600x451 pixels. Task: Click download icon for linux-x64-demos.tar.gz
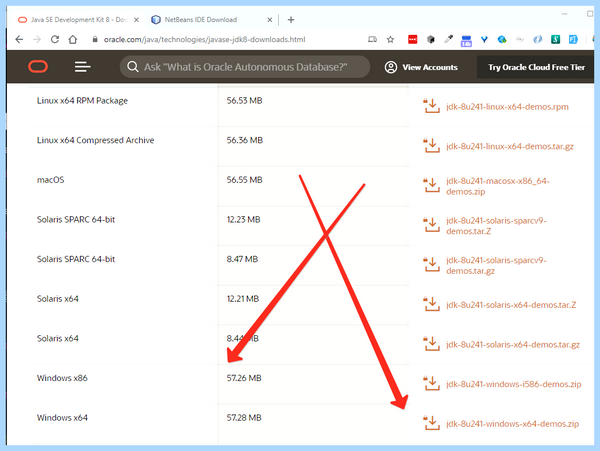(432, 146)
